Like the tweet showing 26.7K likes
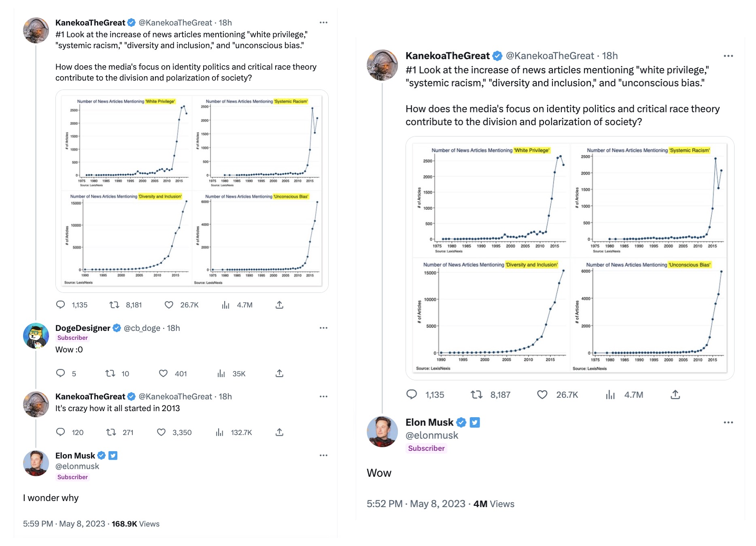This screenshot has height=546, width=756. click(x=169, y=305)
